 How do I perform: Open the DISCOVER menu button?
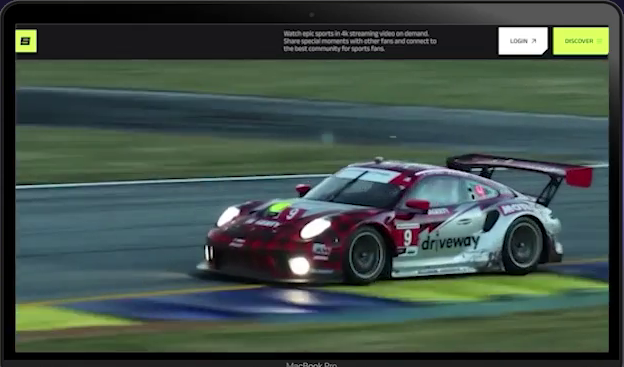click(581, 41)
